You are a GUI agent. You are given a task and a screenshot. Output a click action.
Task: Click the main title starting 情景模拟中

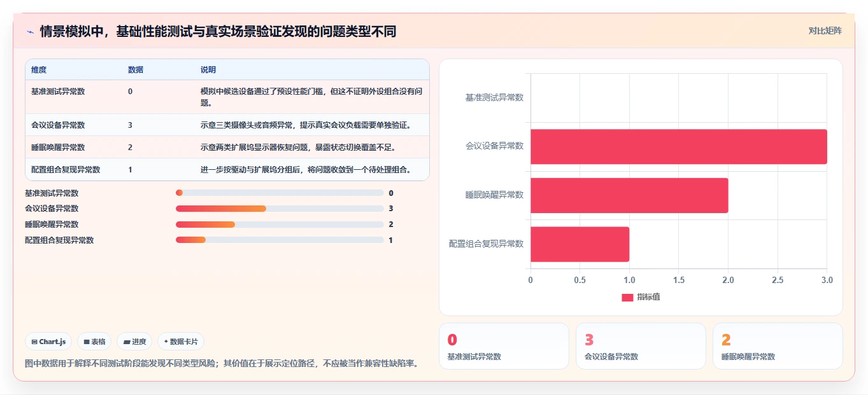point(218,31)
